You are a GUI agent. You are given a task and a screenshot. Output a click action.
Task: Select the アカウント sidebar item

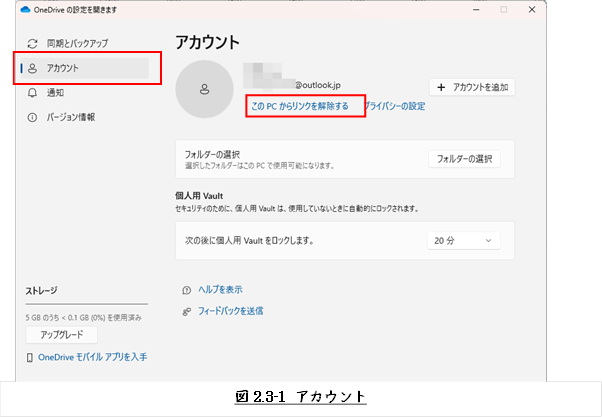point(84,68)
